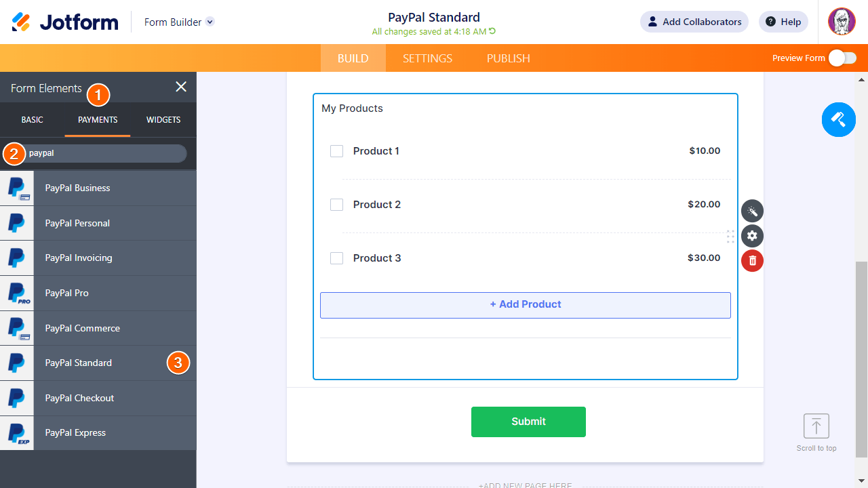The image size is (868, 488).
Task: Switch to the SETTINGS tab
Action: pyautogui.click(x=427, y=58)
